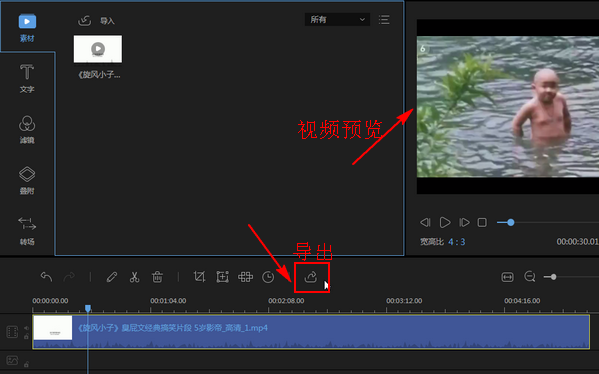Click the clock duration icon
This screenshot has height=374, width=599.
pyautogui.click(x=268, y=277)
